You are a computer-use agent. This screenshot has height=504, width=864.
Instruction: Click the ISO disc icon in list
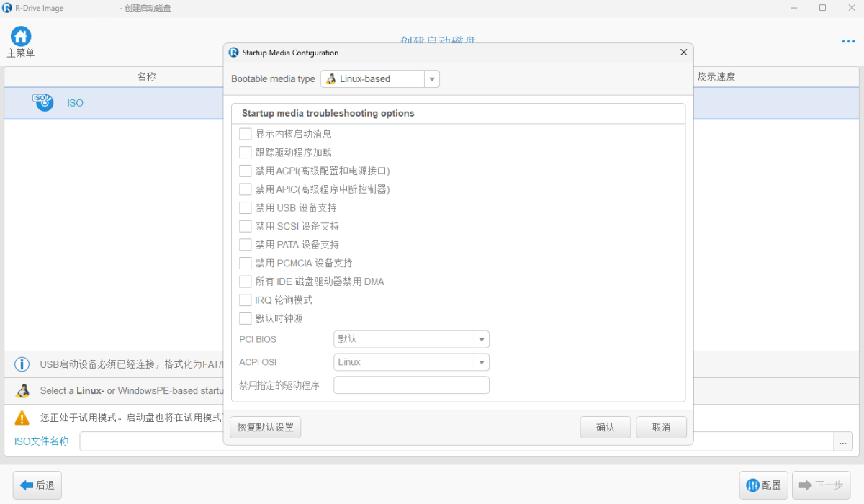click(x=43, y=102)
